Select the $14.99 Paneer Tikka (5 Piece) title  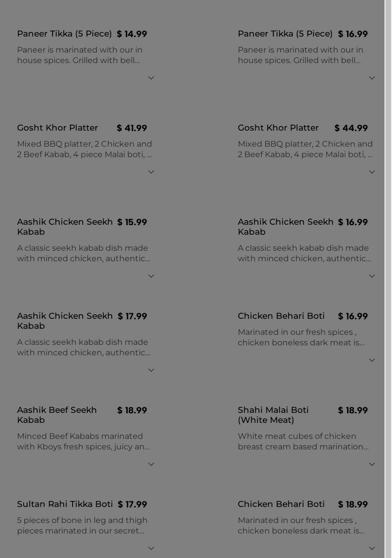tap(65, 34)
